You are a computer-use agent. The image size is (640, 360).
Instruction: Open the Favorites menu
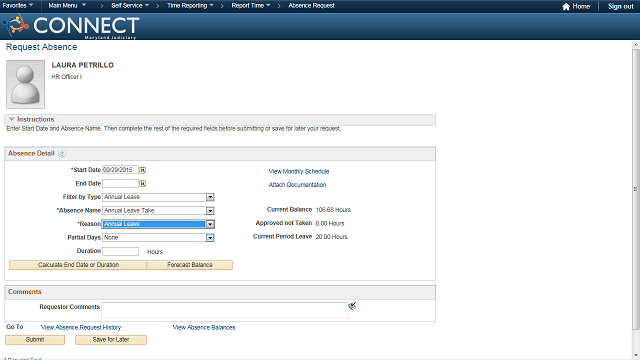(18, 6)
